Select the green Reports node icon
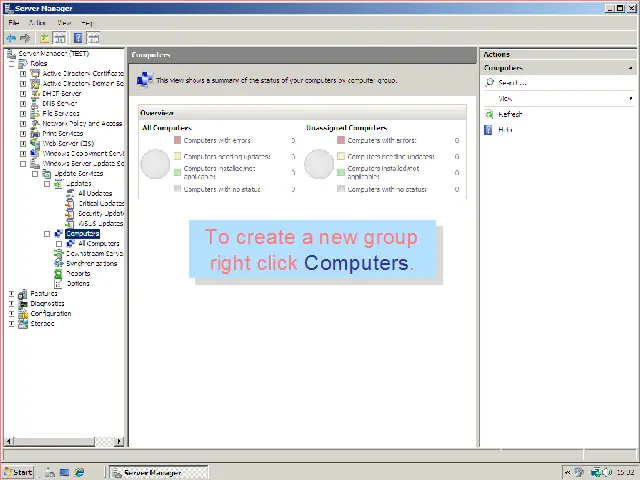Screen dimensions: 640x480 [x=59, y=273]
